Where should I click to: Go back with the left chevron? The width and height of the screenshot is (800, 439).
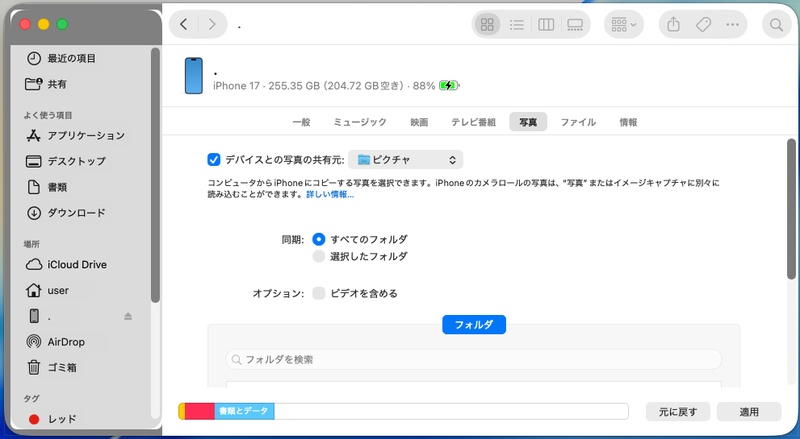point(184,24)
